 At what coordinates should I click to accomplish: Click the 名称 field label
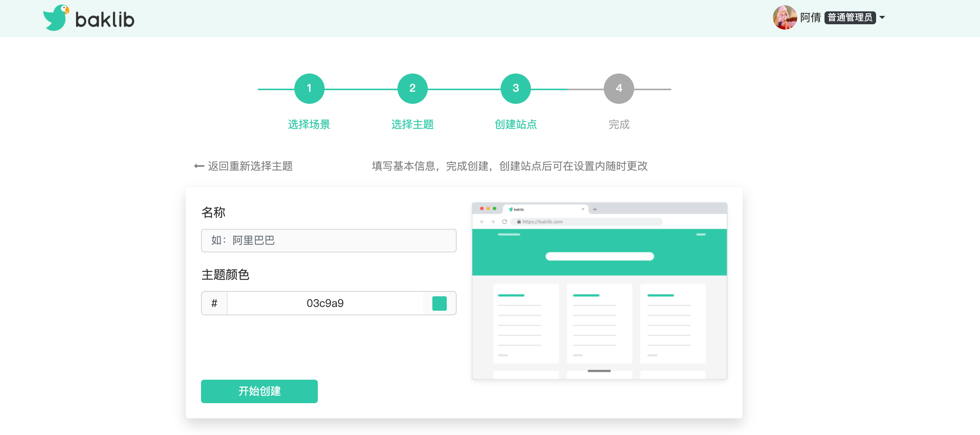click(x=213, y=212)
